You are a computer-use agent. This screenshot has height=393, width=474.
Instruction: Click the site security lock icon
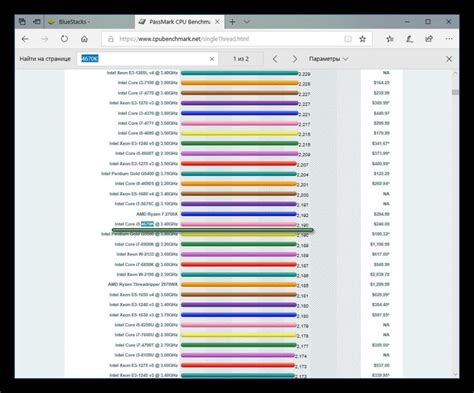(x=111, y=39)
